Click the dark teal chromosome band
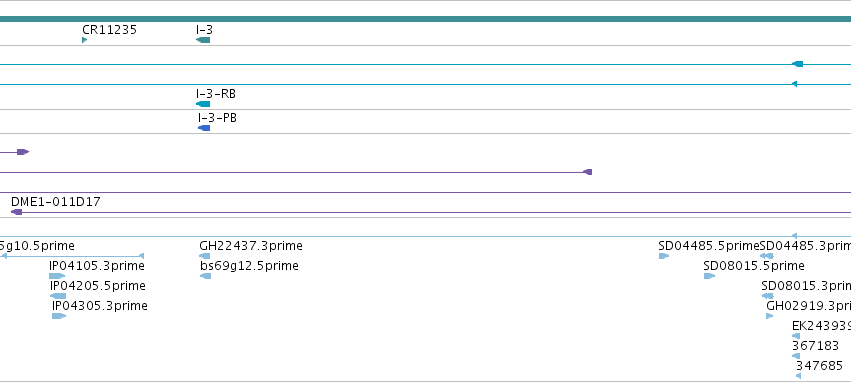The width and height of the screenshot is (851, 382). click(x=426, y=19)
